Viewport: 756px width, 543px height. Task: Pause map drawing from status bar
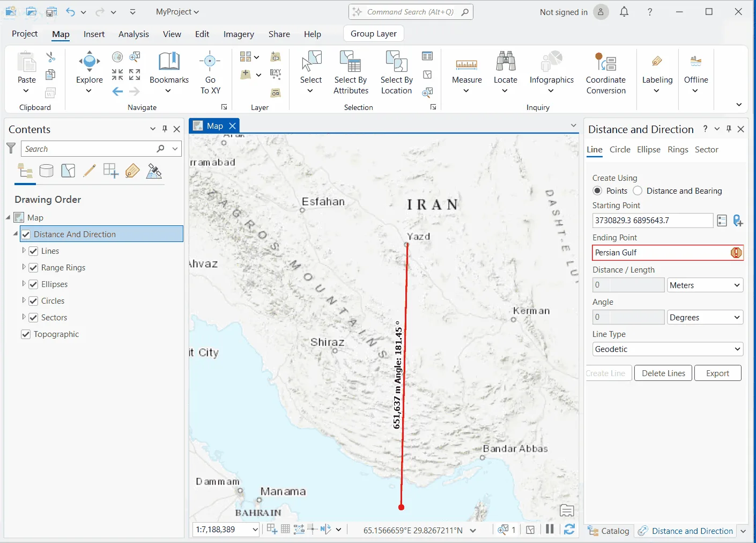550,530
